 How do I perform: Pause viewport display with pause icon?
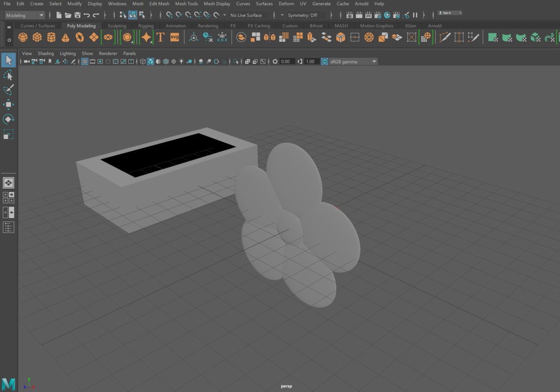415,15
